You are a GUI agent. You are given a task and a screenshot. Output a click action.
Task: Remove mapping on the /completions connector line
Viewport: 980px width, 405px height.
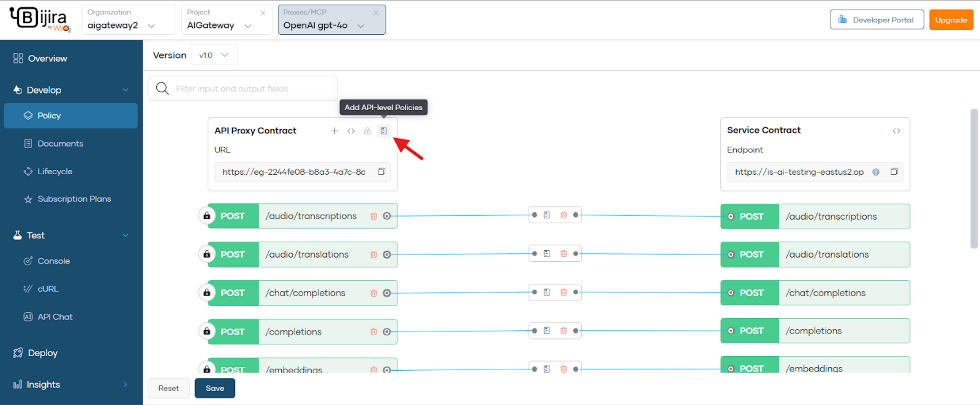point(563,331)
